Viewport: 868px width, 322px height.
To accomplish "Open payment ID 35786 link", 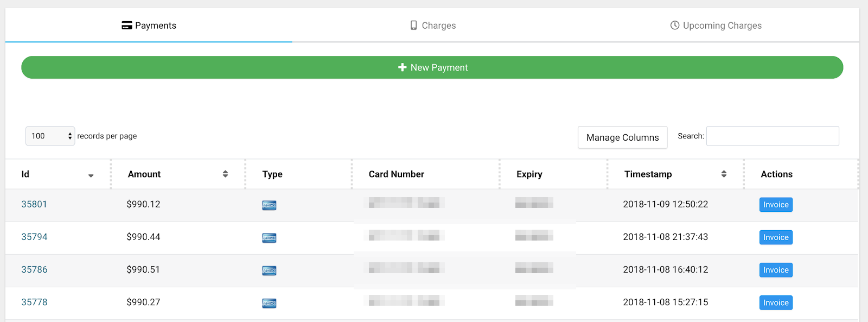I will point(34,269).
